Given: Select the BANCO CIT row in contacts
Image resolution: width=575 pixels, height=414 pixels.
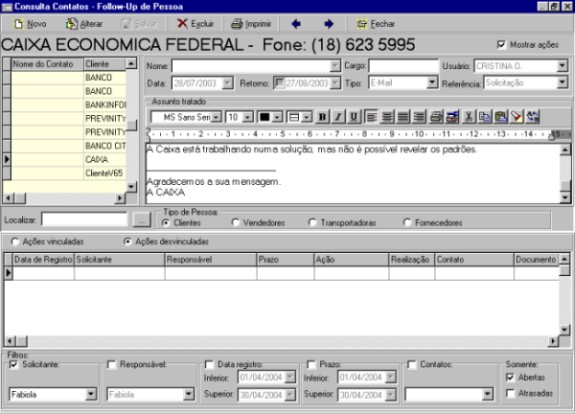Looking at the screenshot, I should pos(69,146).
